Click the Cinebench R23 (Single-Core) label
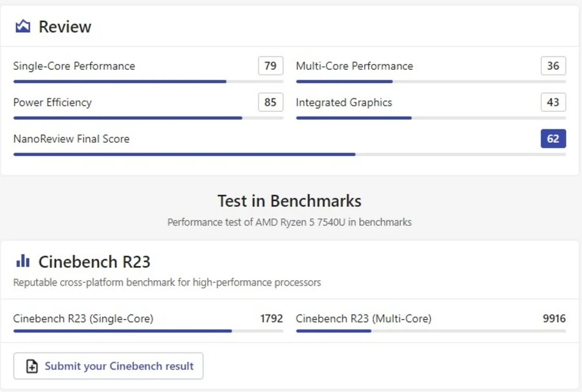The width and height of the screenshot is (582, 392). [x=83, y=318]
